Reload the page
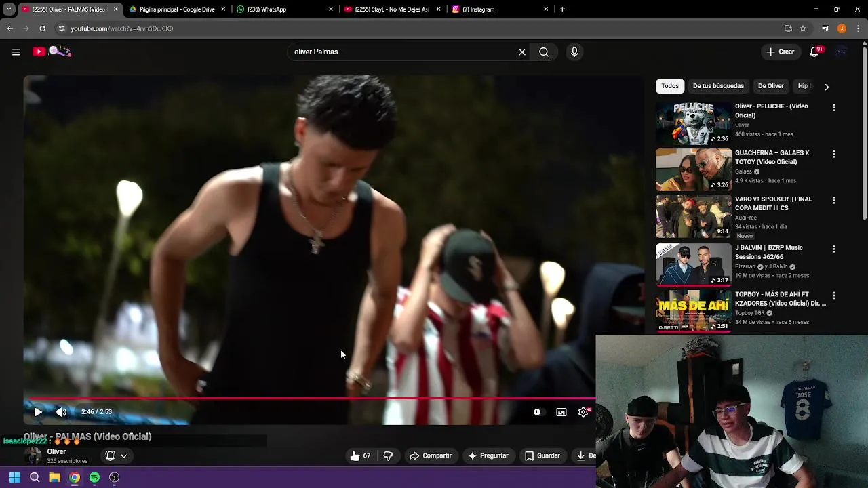Image resolution: width=868 pixels, height=488 pixels. coord(42,28)
